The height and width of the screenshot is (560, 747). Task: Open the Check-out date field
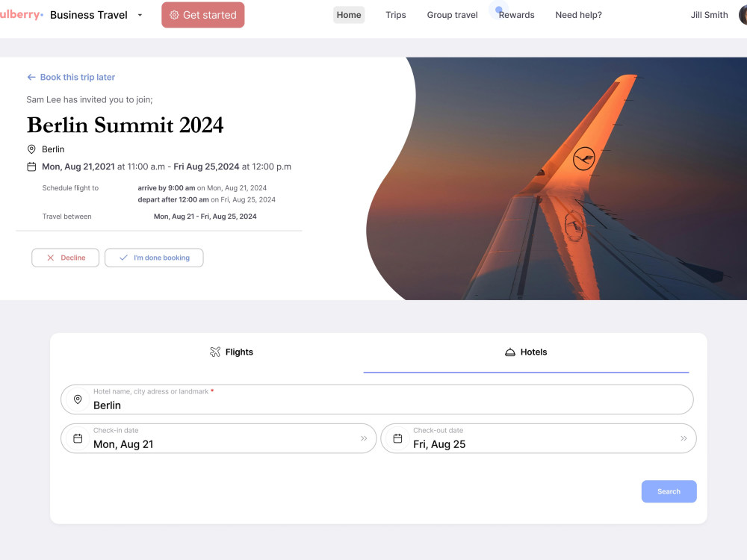tap(539, 438)
